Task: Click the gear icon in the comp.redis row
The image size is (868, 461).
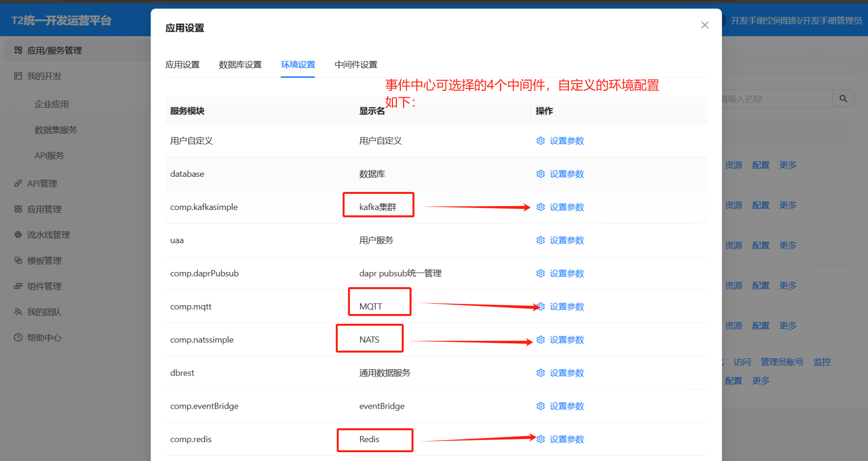Action: [x=541, y=440]
